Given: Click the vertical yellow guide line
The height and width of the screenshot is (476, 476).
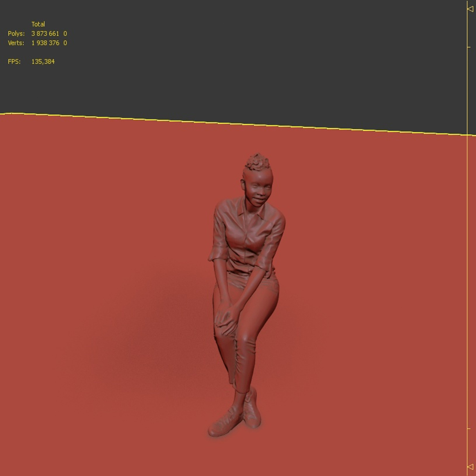Looking at the screenshot, I should pyautogui.click(x=467, y=238).
